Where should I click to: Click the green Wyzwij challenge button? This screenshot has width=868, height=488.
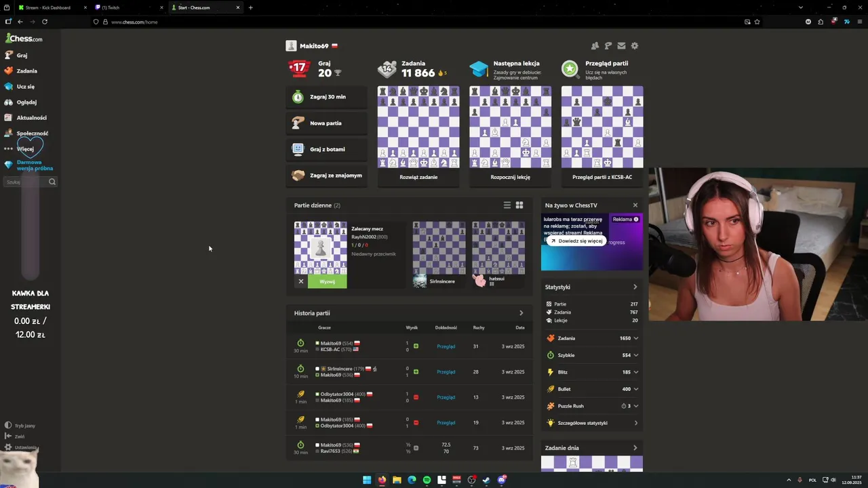click(327, 281)
